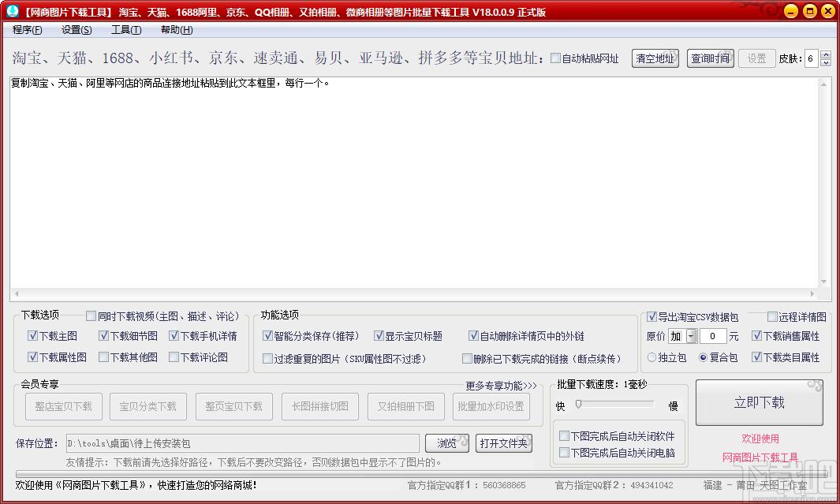The width and height of the screenshot is (840, 504).
Task: Select 独立包 radio button
Action: (x=652, y=357)
